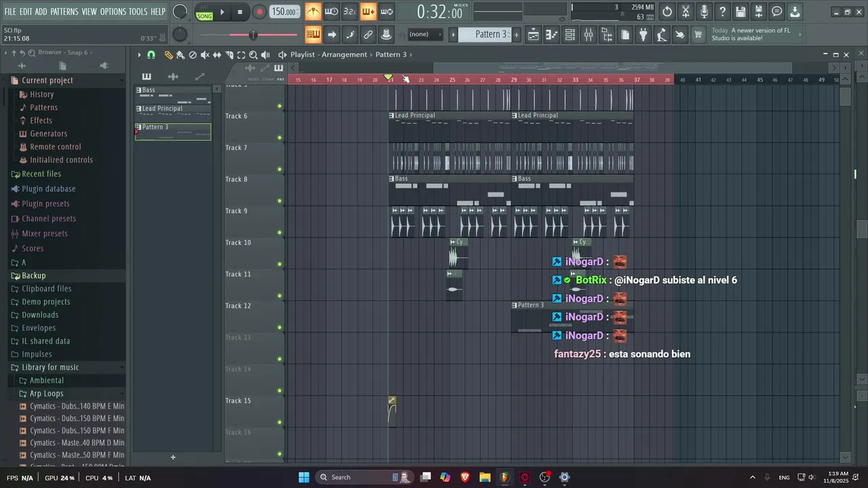Open the audio editor scissors icon
Image resolution: width=868 pixels, height=488 pixels.
[686, 12]
